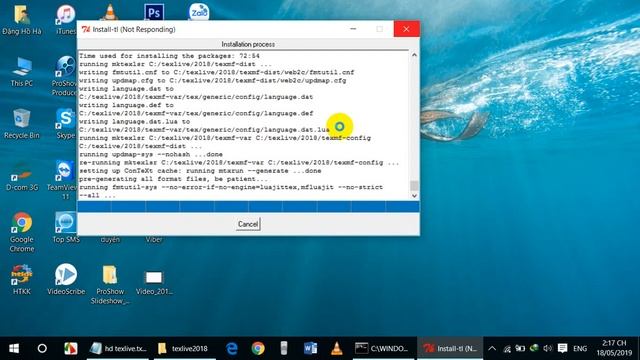640x360 pixels.
Task: Open the Action Center notifications icon
Action: pos(562,348)
